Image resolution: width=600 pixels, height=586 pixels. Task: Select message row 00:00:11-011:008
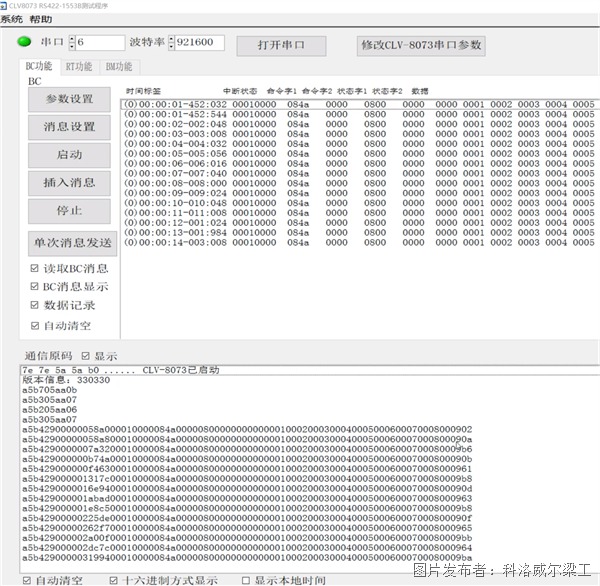click(x=360, y=213)
